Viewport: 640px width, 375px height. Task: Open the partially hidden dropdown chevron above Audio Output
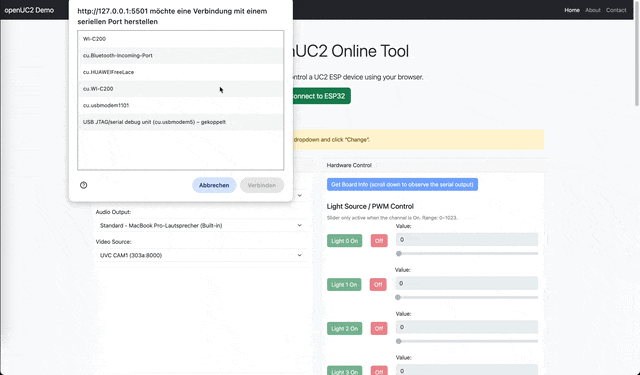[x=300, y=195]
